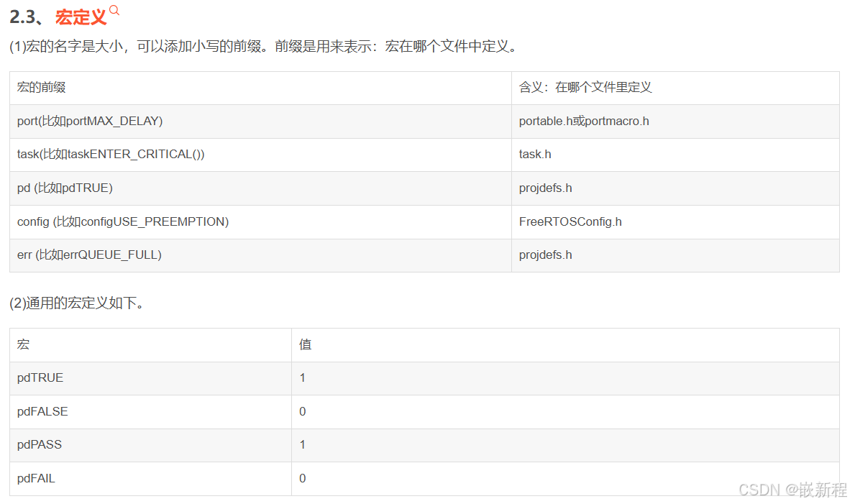This screenshot has width=850, height=504.
Task: Click the 值 column header
Action: 565,344
